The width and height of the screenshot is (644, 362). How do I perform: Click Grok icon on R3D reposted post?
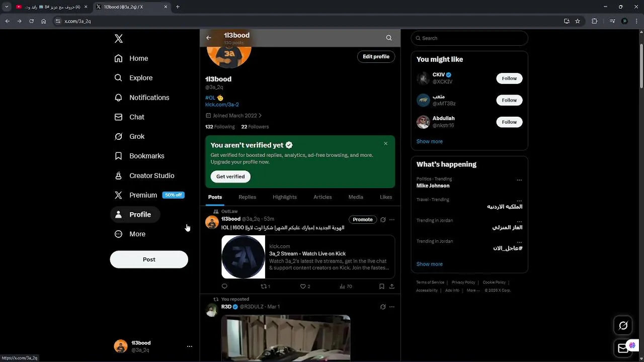[x=383, y=307]
